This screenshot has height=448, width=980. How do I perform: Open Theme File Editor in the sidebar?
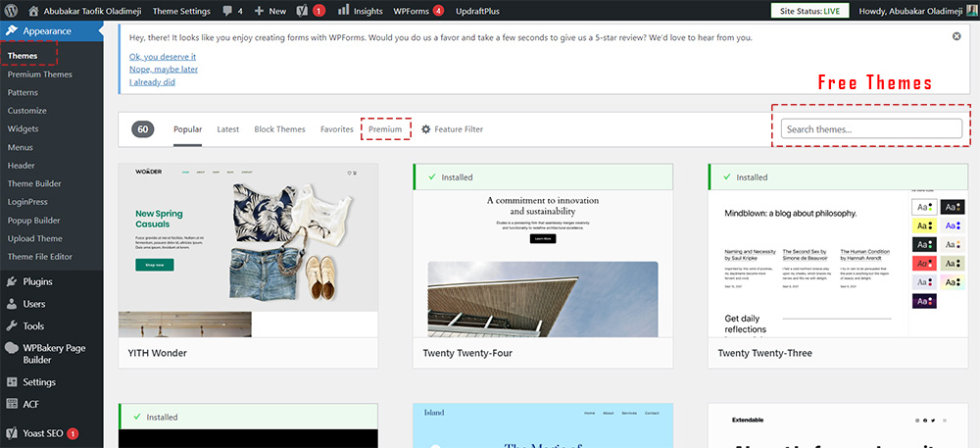(x=40, y=257)
